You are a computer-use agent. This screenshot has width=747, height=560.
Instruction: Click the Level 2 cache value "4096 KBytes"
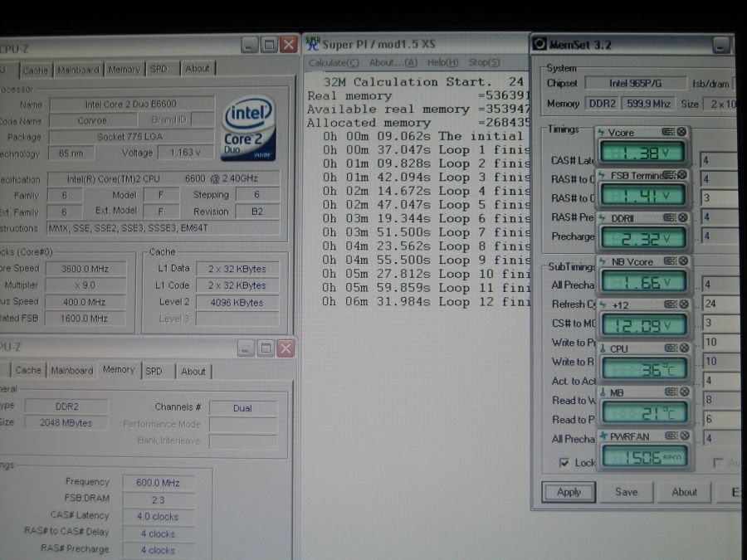click(237, 302)
